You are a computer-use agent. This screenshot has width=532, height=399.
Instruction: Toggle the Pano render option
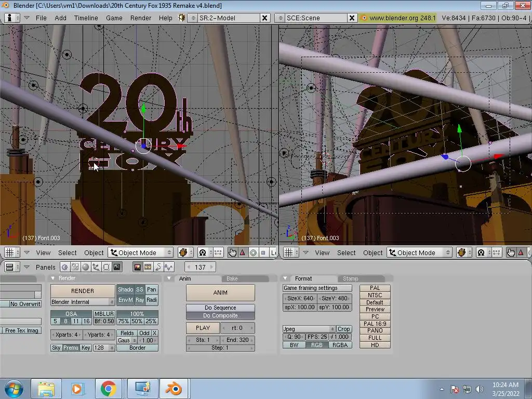click(x=152, y=289)
